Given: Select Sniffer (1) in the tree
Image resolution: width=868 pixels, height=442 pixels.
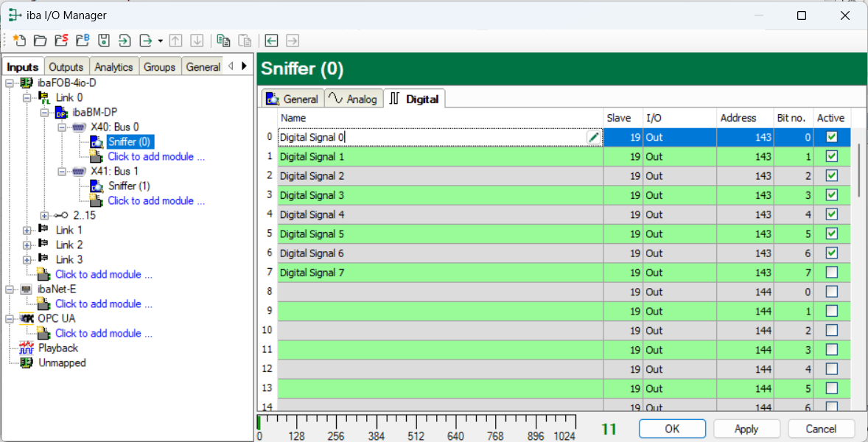Looking at the screenshot, I should tap(129, 186).
